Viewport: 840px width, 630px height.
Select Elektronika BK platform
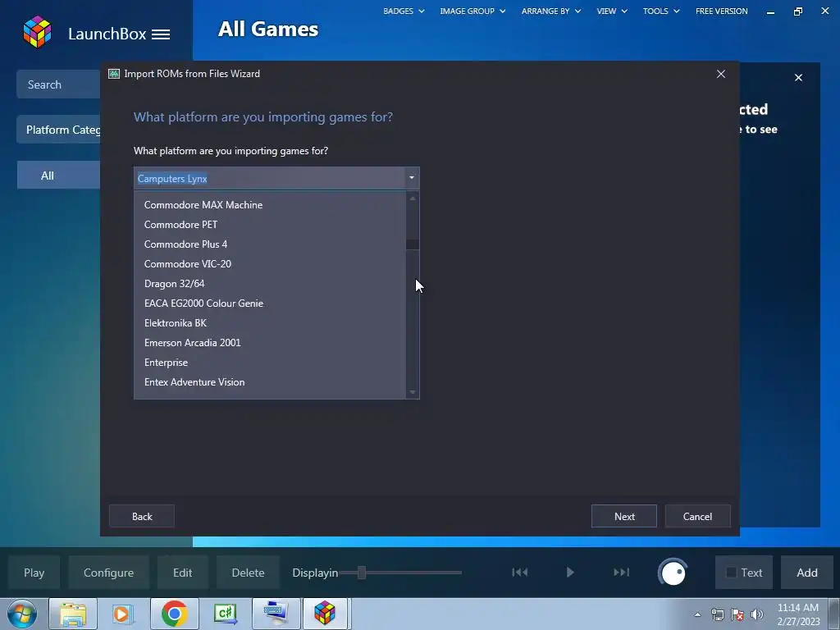[270, 323]
